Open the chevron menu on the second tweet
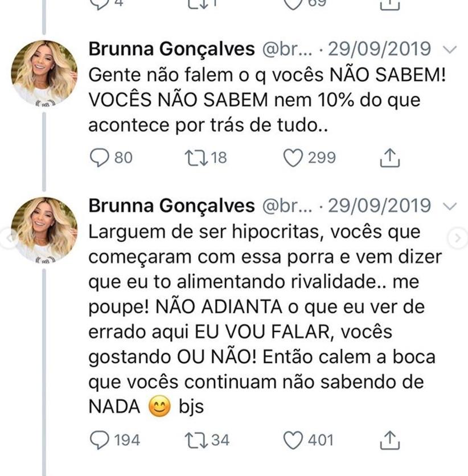 tap(450, 206)
